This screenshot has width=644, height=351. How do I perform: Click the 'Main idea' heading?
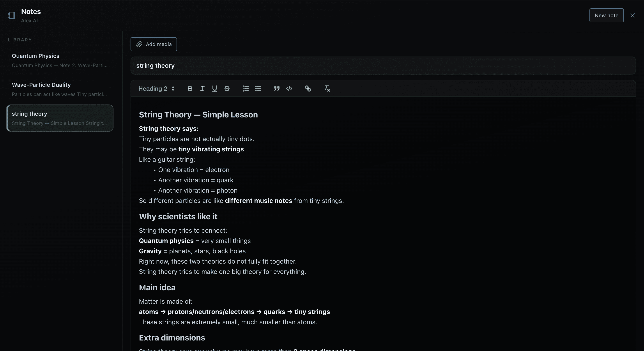click(157, 287)
